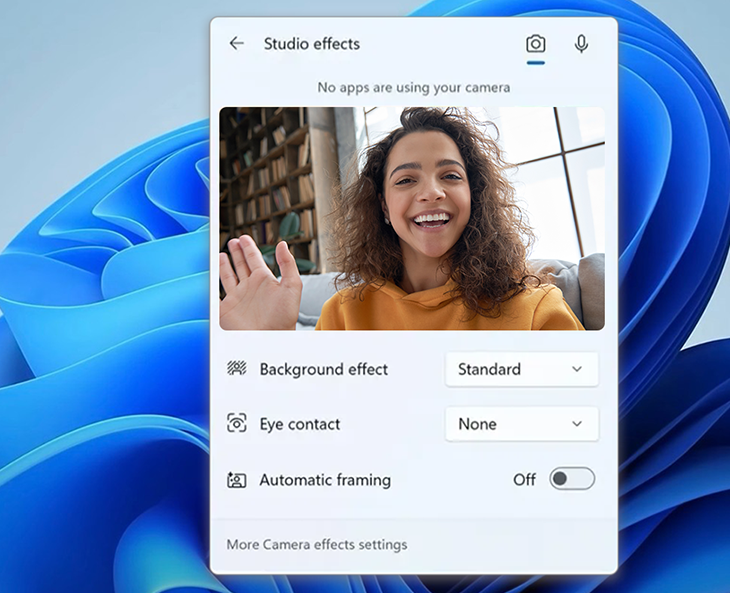Image resolution: width=730 pixels, height=593 pixels.
Task: Switch to the camera tab icon
Action: click(x=536, y=44)
